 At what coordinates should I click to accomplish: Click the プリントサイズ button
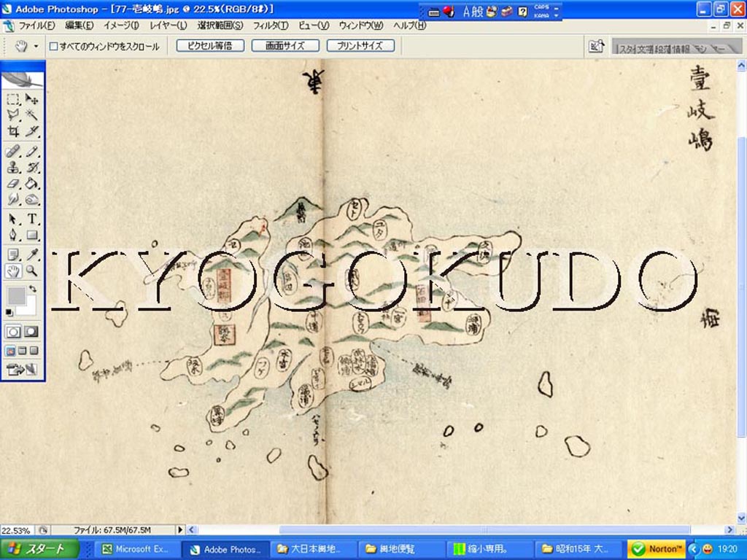pos(360,46)
